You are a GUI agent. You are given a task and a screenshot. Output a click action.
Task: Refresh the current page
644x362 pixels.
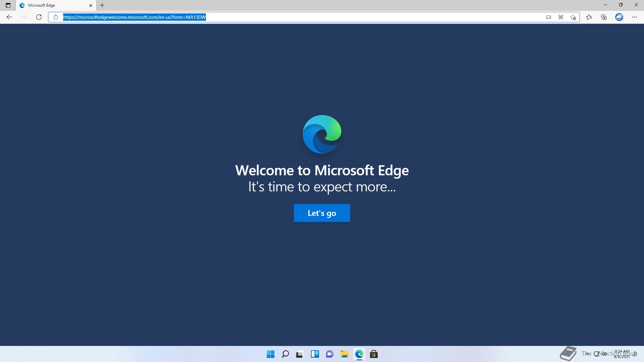pos(39,17)
